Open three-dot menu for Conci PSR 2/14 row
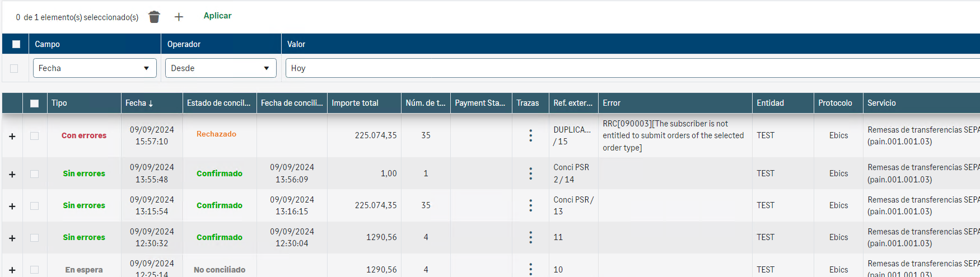The width and height of the screenshot is (980, 277). pos(530,173)
